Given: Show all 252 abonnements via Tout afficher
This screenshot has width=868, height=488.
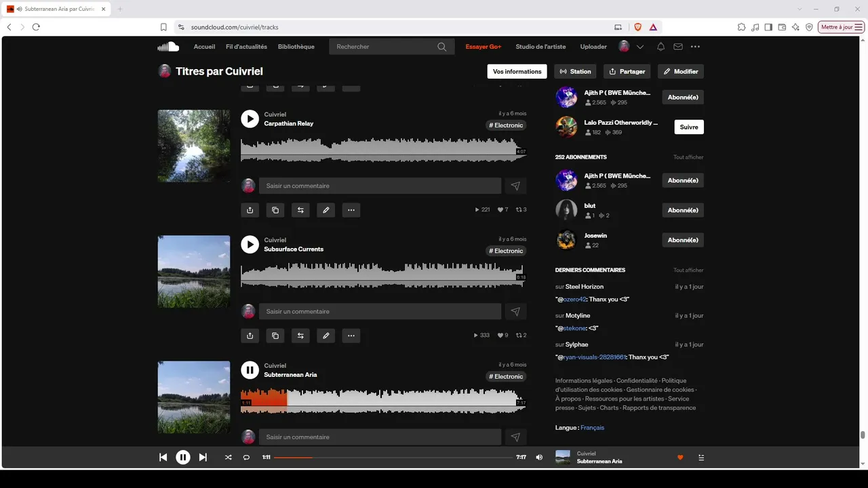Looking at the screenshot, I should tap(688, 157).
